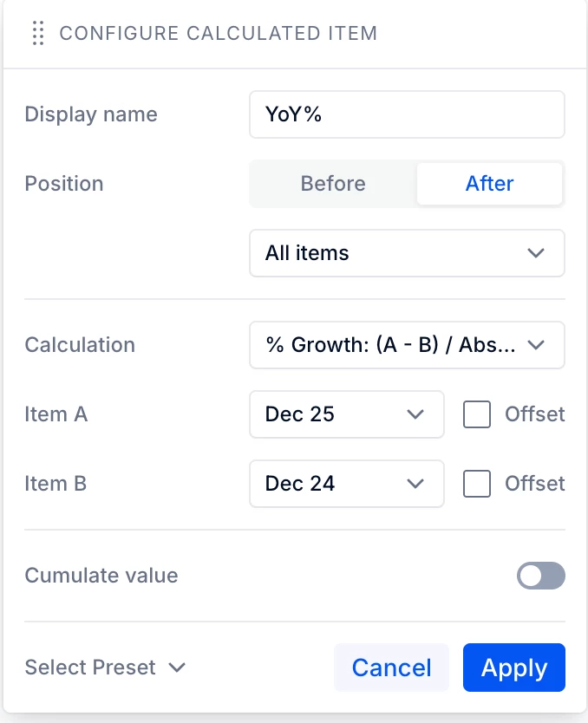Screen dimensions: 588x723
Task: Click the Cancel button
Action: pos(391,668)
